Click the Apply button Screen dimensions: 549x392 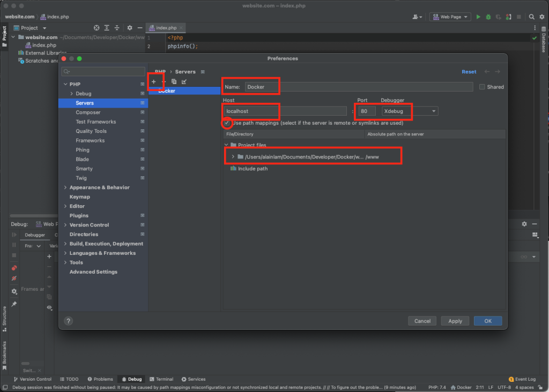pyautogui.click(x=455, y=321)
